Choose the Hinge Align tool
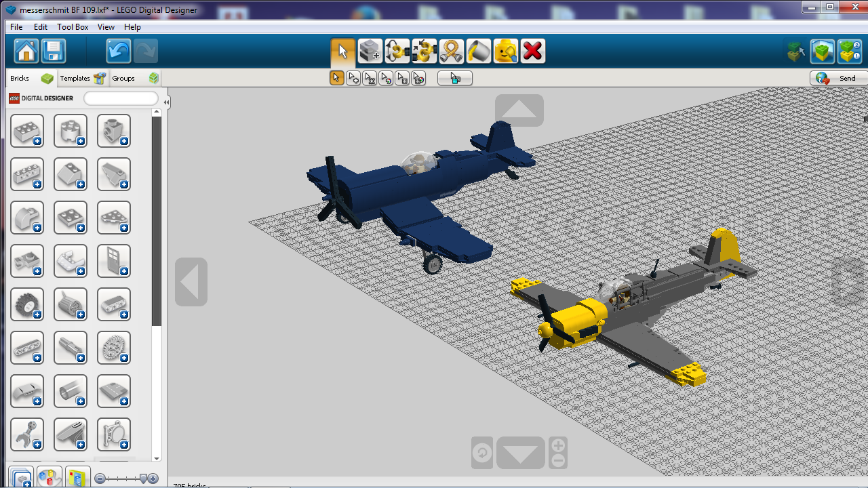The width and height of the screenshot is (868, 488). 424,52
